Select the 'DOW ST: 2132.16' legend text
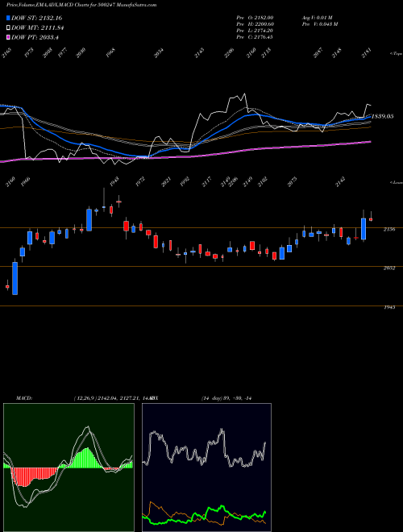Viewport: 403px width, 532px height. click(36, 18)
